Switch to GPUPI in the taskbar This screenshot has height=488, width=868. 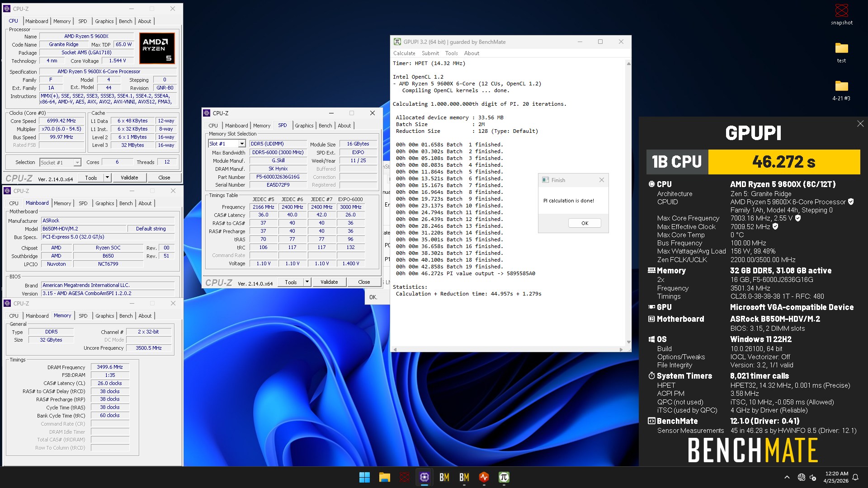pos(504,477)
